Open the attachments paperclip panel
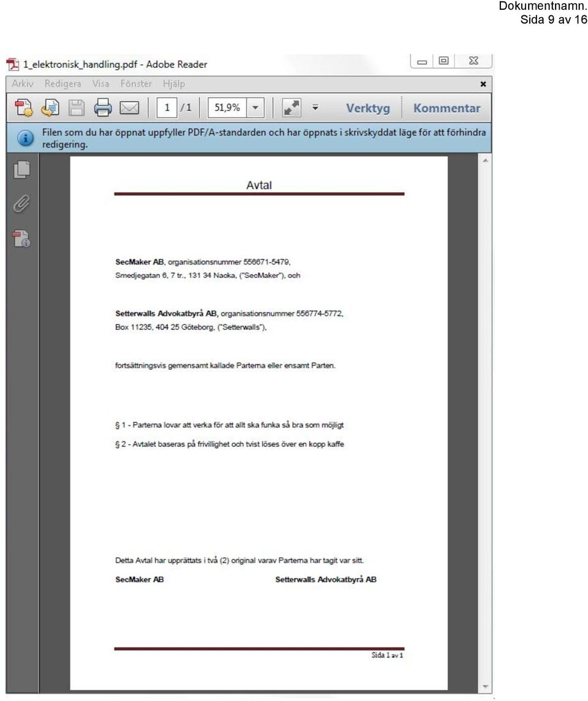 [x=21, y=204]
